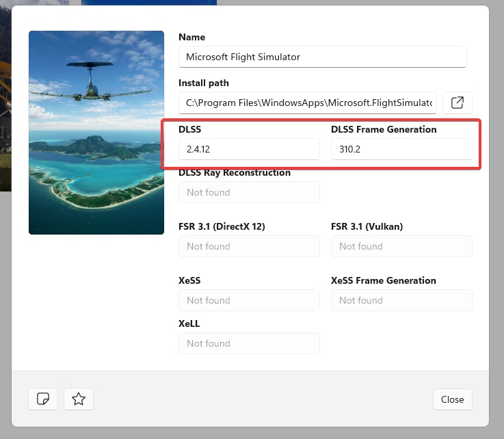
Task: Click the "Name" label above the field
Action: 192,37
